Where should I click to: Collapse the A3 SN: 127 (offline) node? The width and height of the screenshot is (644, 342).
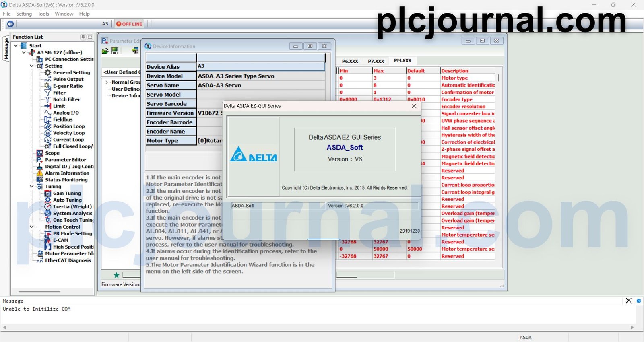24,52
